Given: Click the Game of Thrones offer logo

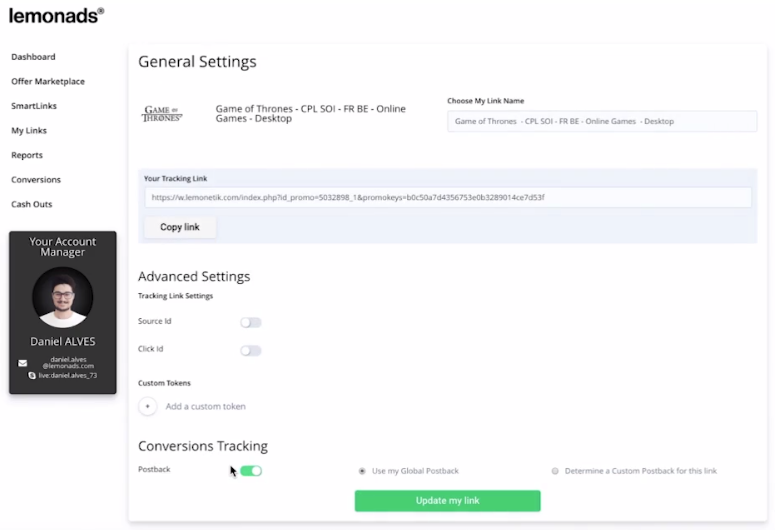Looking at the screenshot, I should [x=163, y=114].
